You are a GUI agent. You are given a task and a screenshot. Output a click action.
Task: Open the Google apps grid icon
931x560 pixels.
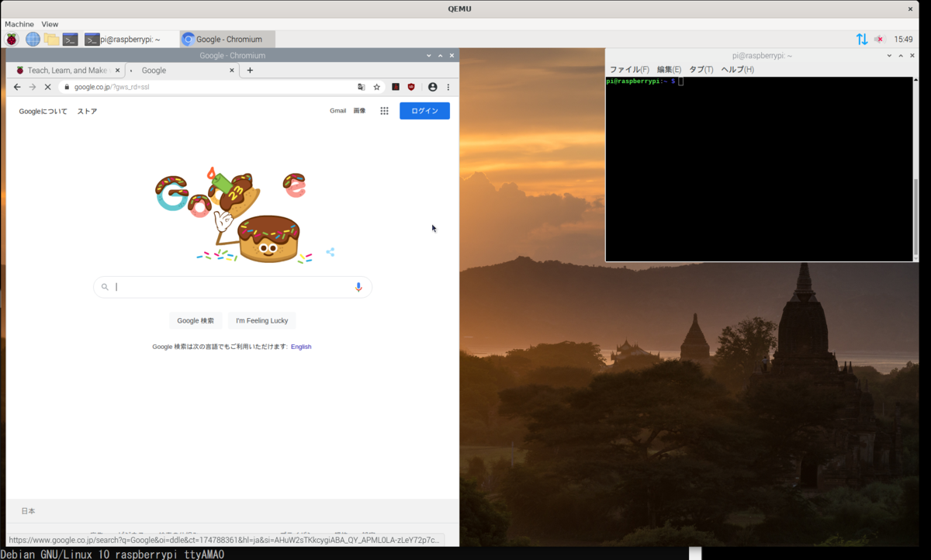click(x=384, y=111)
